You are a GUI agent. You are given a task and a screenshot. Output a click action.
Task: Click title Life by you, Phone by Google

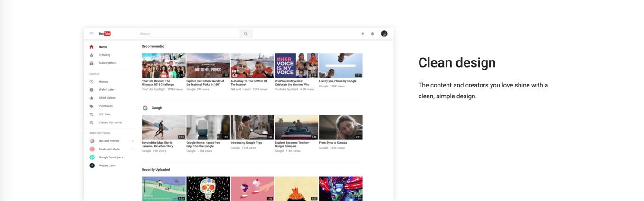tap(338, 81)
